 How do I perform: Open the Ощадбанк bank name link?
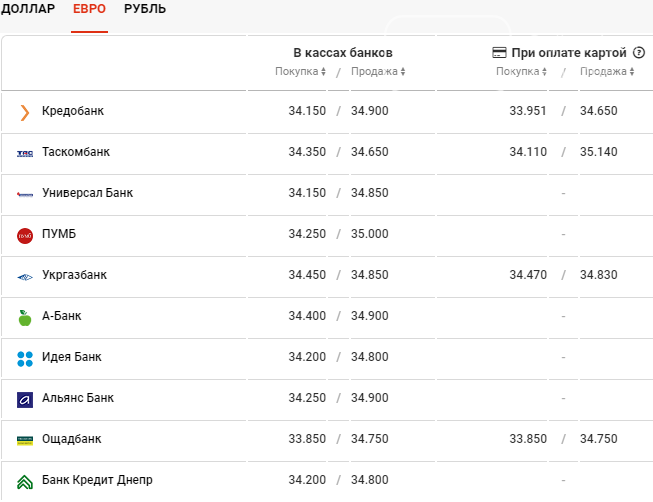click(71, 439)
